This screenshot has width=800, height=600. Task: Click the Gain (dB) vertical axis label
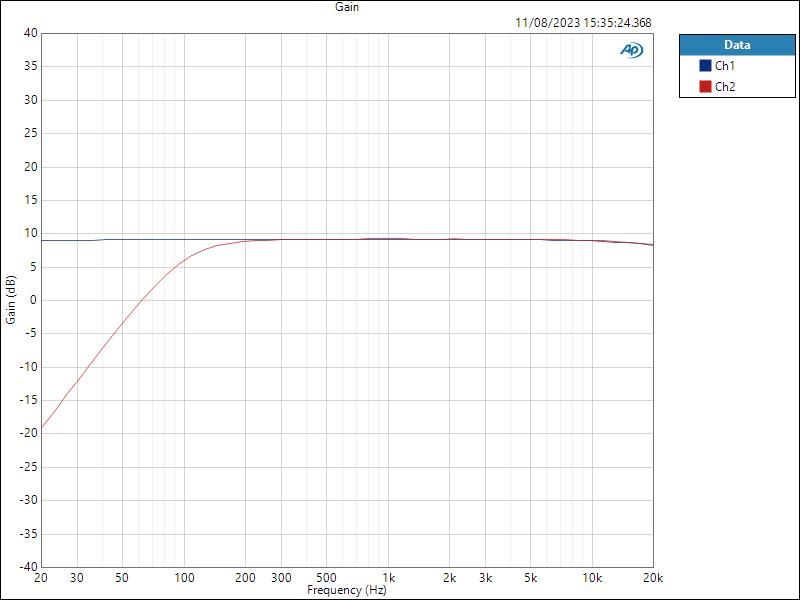click(10, 300)
